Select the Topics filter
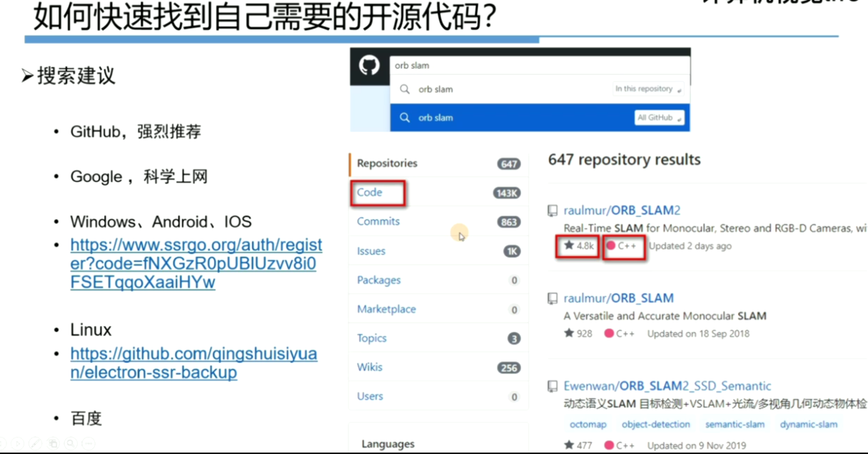The image size is (868, 454). click(x=438, y=338)
